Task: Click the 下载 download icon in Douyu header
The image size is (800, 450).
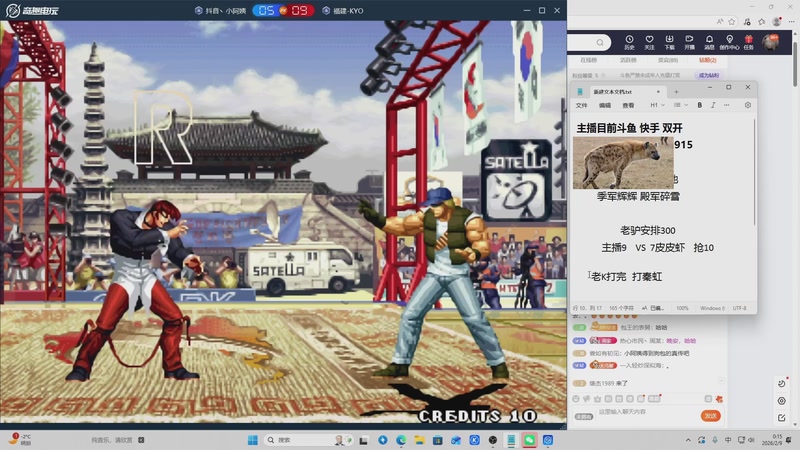Action: (x=669, y=42)
